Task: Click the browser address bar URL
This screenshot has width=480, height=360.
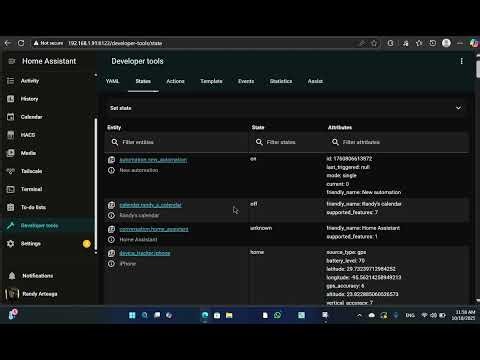Action: pos(115,43)
